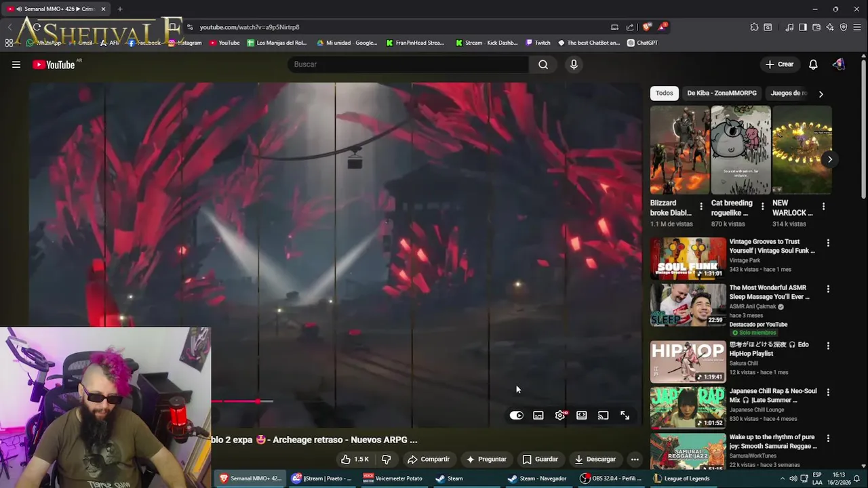Click the Compartir share button
868x488 pixels.
pyautogui.click(x=428, y=460)
